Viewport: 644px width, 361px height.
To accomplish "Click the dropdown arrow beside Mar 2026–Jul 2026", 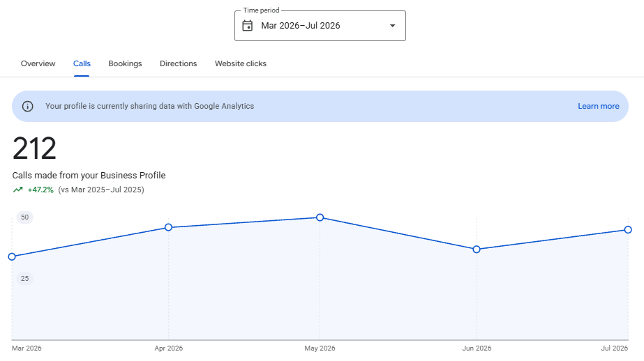I will [x=393, y=26].
